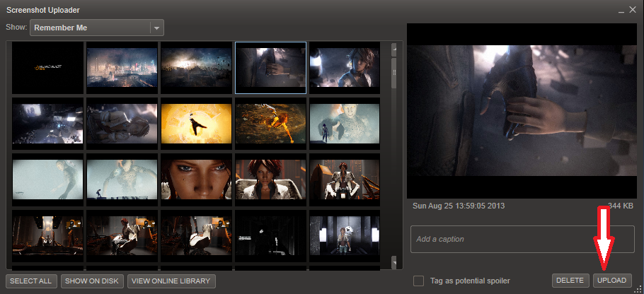
Task: Click SELECT ALL button
Action: pos(31,281)
